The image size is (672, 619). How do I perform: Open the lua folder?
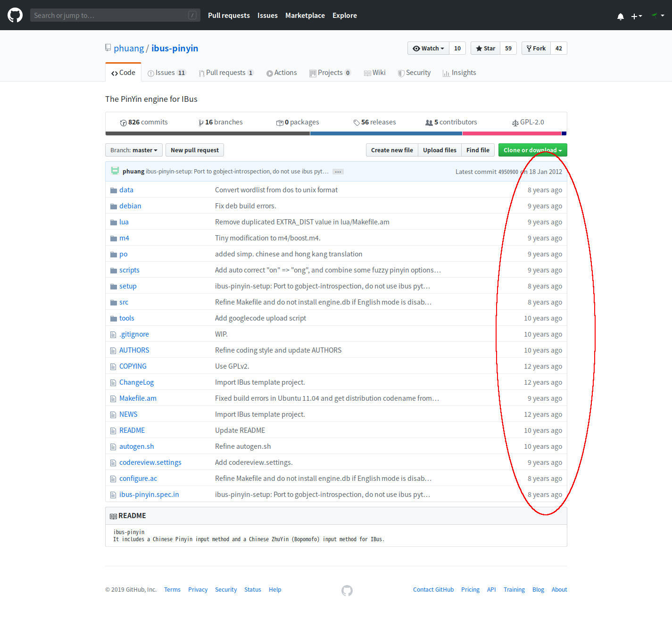coord(124,222)
